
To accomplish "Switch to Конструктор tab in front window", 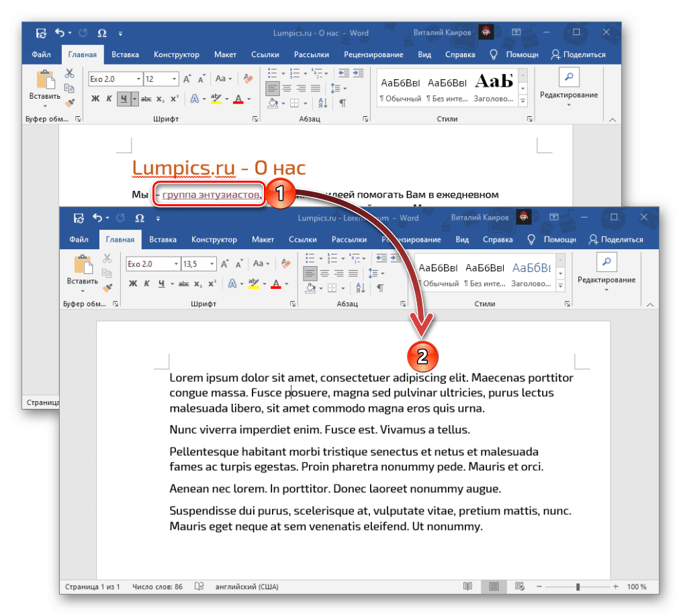I will pos(214,240).
